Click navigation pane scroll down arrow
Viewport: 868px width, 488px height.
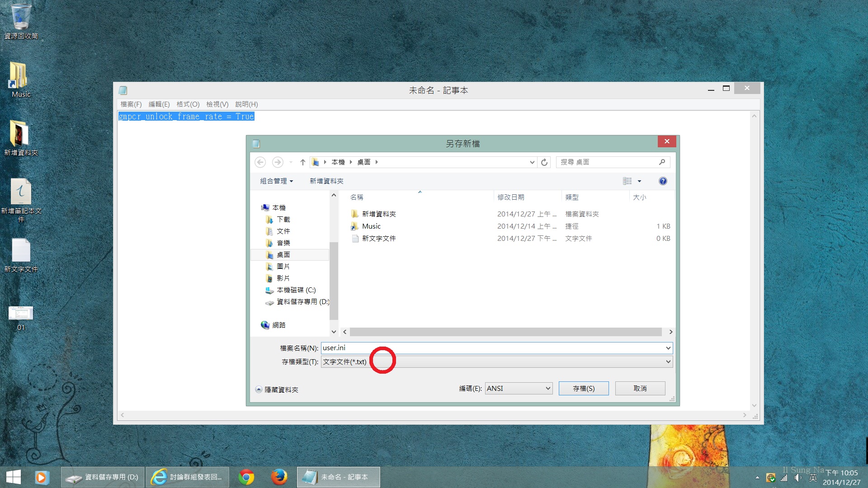click(334, 332)
